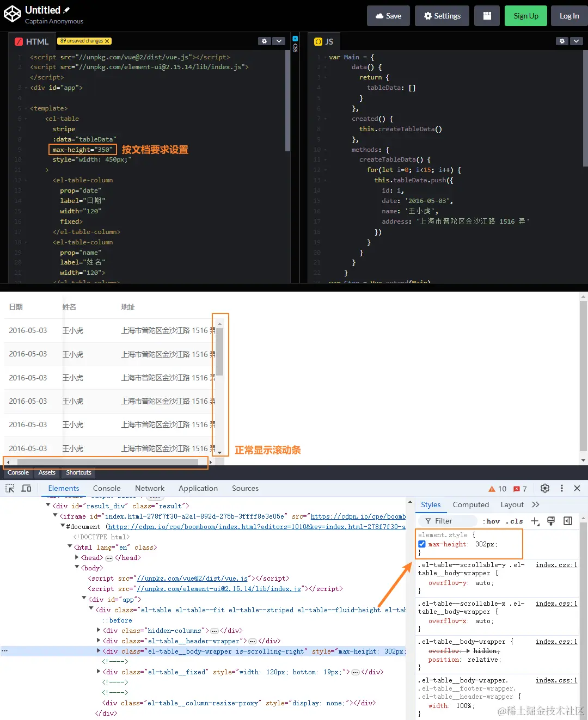The width and height of the screenshot is (588, 720).
Task: Click the table vertical scrollbar thumb
Action: [220, 352]
